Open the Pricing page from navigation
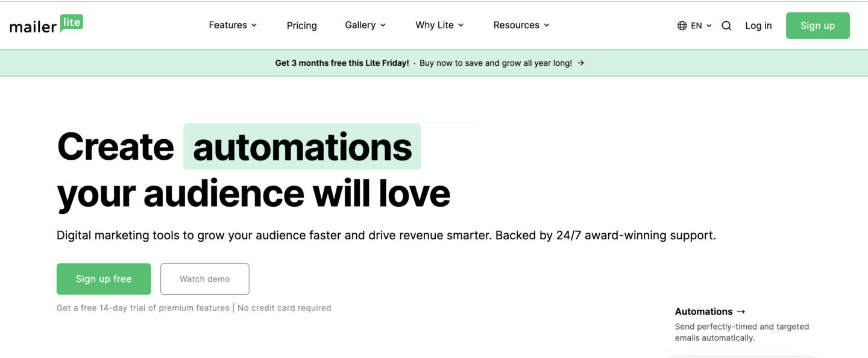Image resolution: width=868 pixels, height=358 pixels. (301, 25)
